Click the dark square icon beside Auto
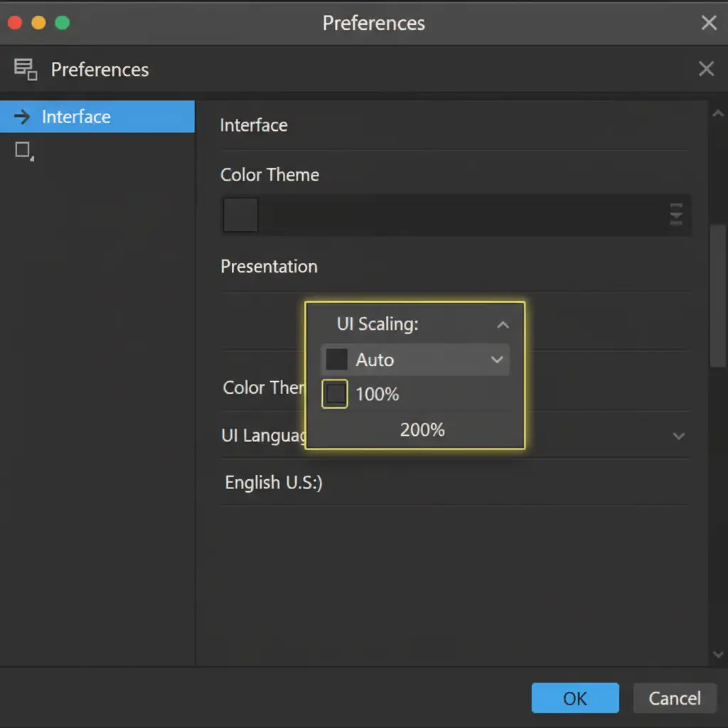728x728 pixels. coord(336,360)
